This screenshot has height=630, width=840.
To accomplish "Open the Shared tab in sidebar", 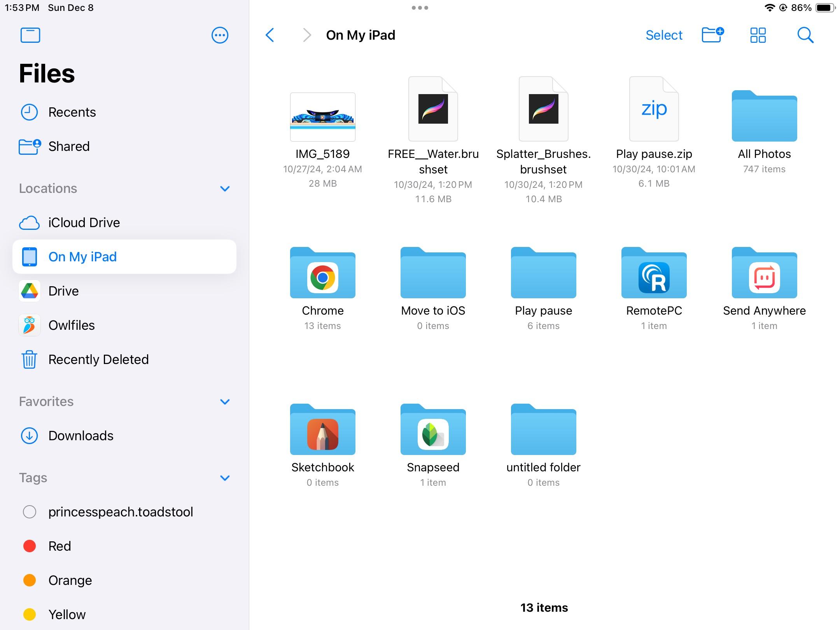I will [69, 146].
